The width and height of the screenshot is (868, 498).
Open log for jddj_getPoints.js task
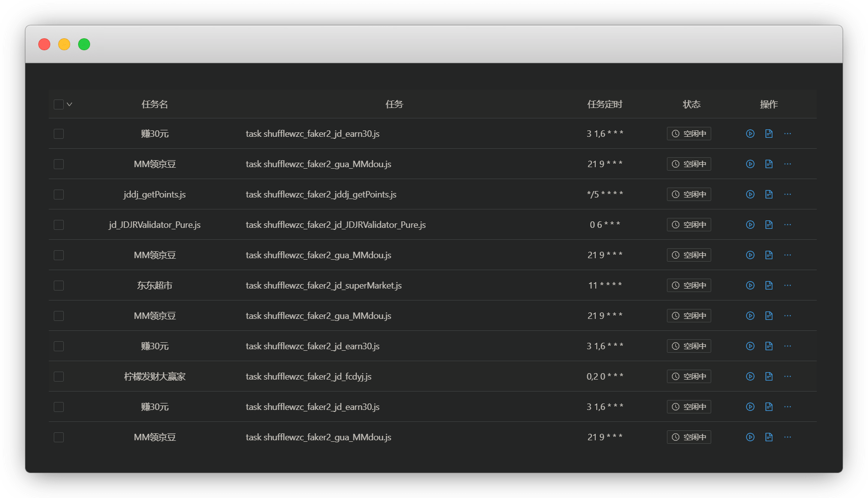pos(769,195)
